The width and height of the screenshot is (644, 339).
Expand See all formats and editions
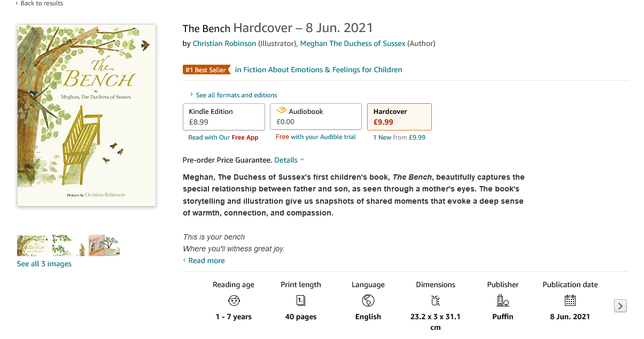point(236,95)
